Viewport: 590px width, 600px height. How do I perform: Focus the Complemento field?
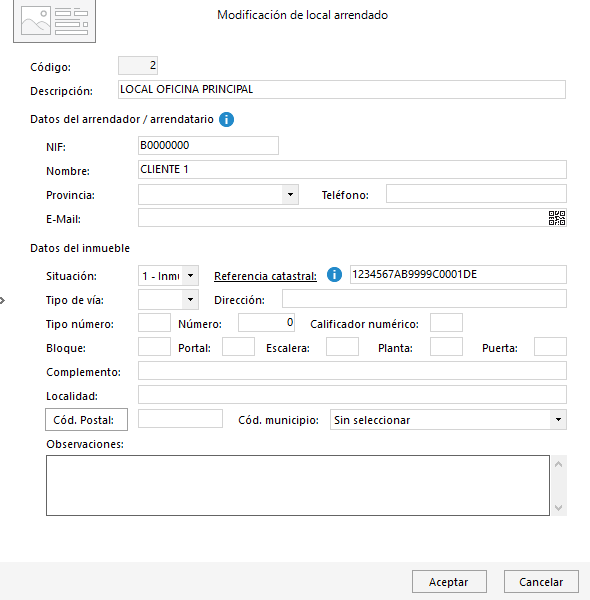[x=352, y=371]
